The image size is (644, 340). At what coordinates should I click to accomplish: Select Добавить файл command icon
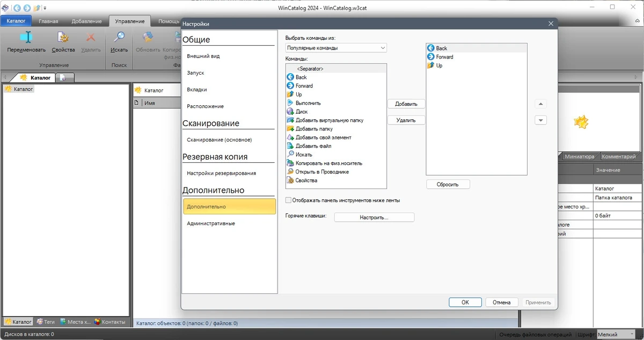(x=290, y=146)
